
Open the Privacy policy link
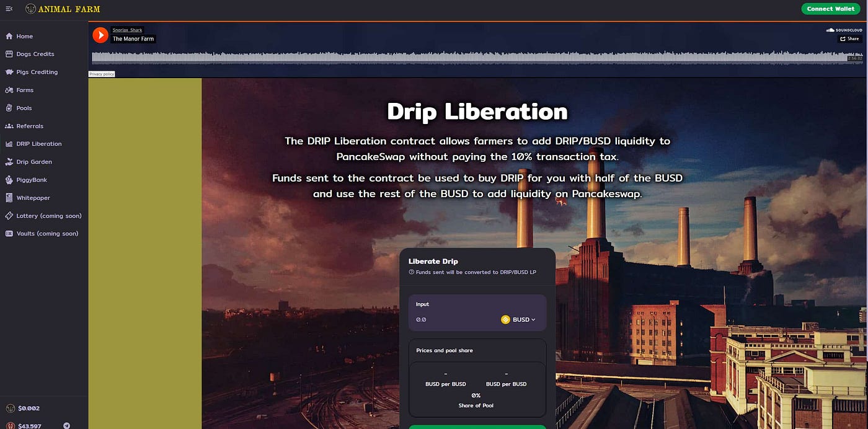click(x=102, y=74)
